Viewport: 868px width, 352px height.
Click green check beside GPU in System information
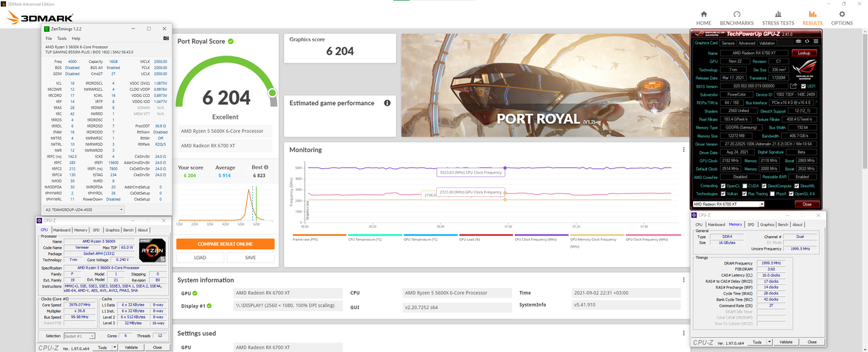pyautogui.click(x=195, y=294)
